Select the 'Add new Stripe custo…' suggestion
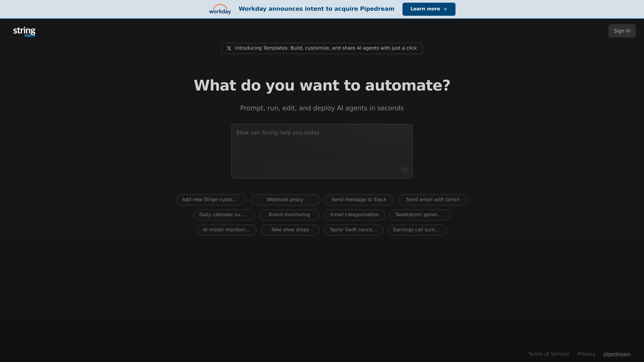This screenshot has width=644, height=362. coord(211,200)
